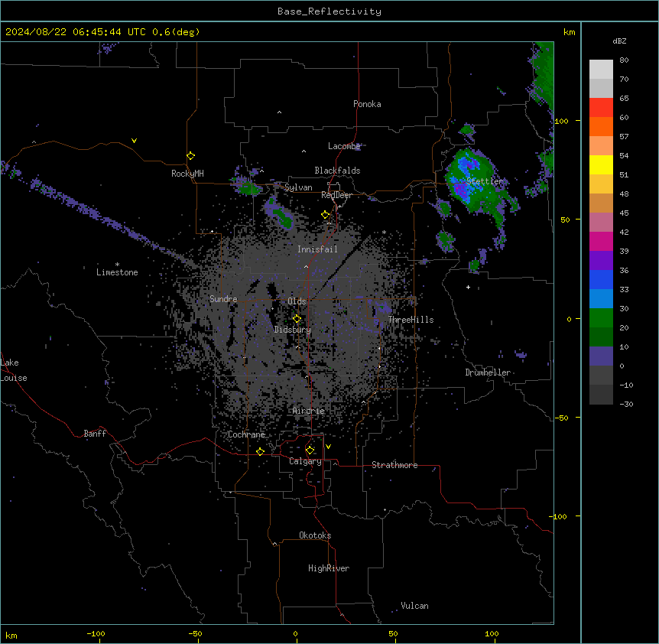The image size is (659, 644).
Task: Select the purple 36-39 dBZ legend swatch
Action: tap(601, 261)
